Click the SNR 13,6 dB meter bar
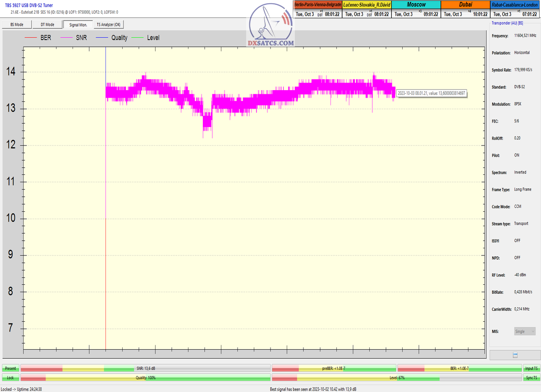The image size is (541, 392). coord(145,368)
